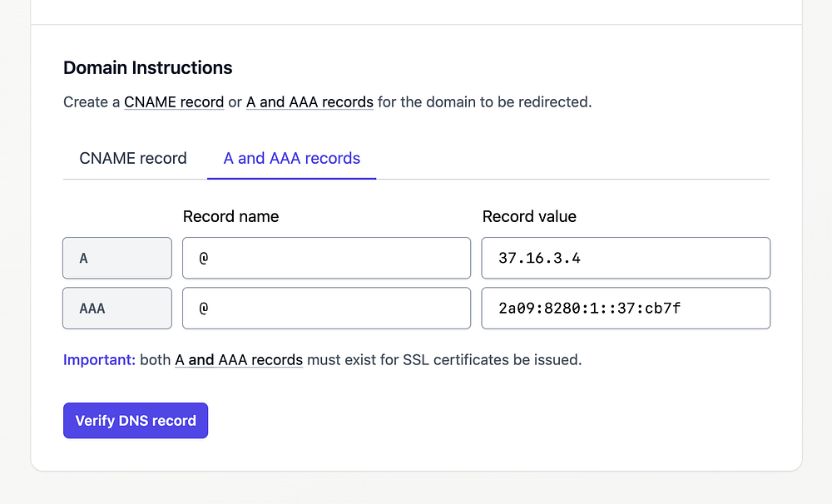
Task: Click the Domain Instructions heading
Action: (148, 67)
